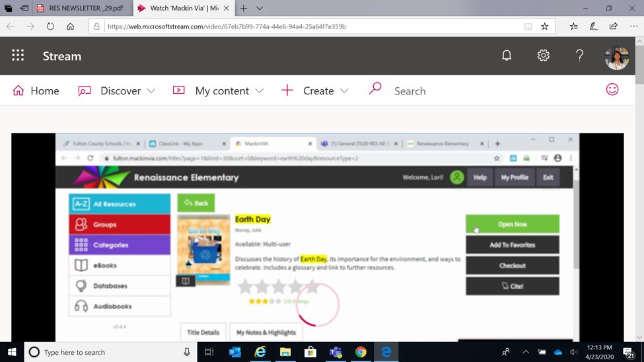644x362 pixels.
Task: Open a new Edge browser tab
Action: [244, 8]
